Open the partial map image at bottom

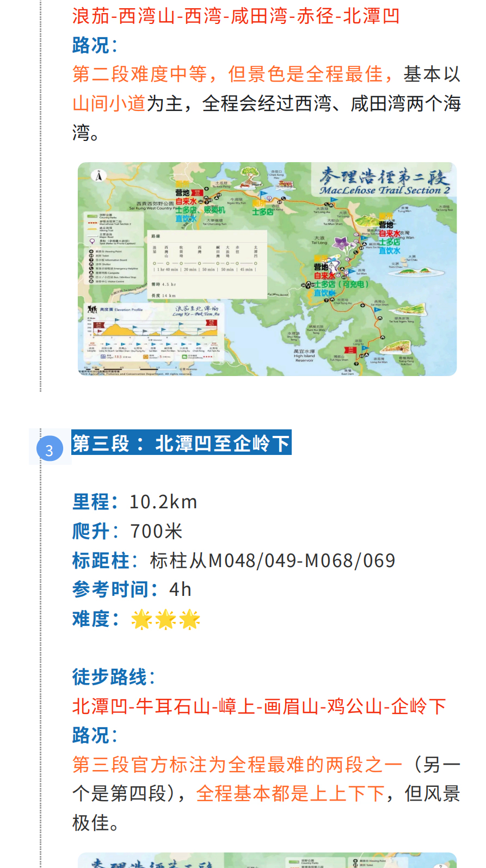[267, 860]
